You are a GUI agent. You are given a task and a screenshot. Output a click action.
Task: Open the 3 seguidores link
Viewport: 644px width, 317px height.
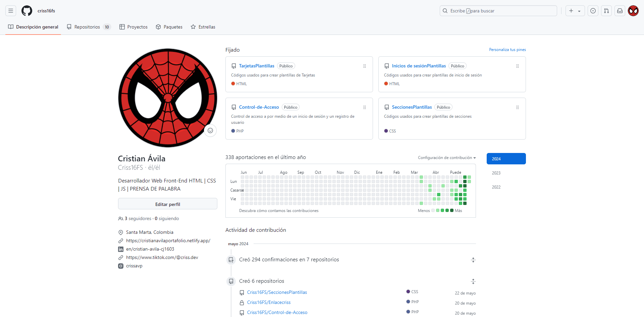pos(138,218)
